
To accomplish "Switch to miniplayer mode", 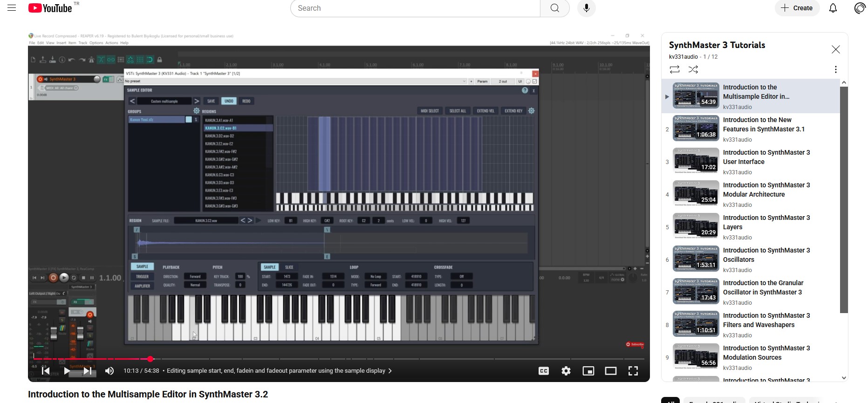I will (588, 371).
